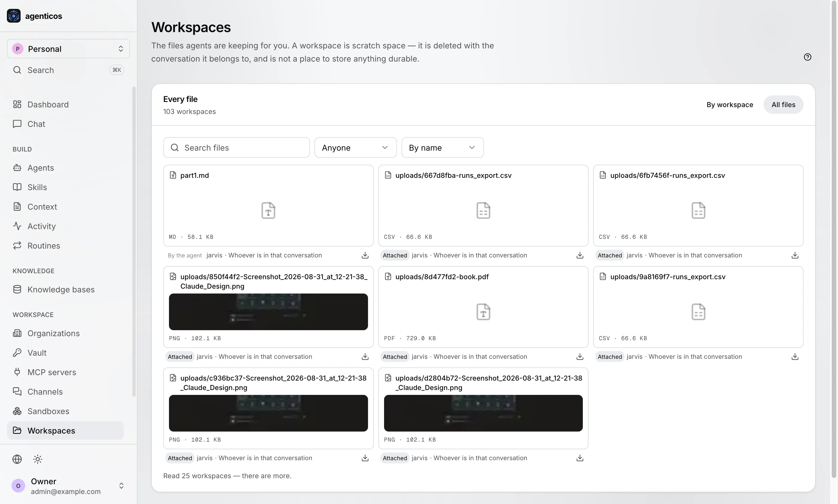Open the help question-mark icon
The image size is (838, 504).
[x=807, y=57]
